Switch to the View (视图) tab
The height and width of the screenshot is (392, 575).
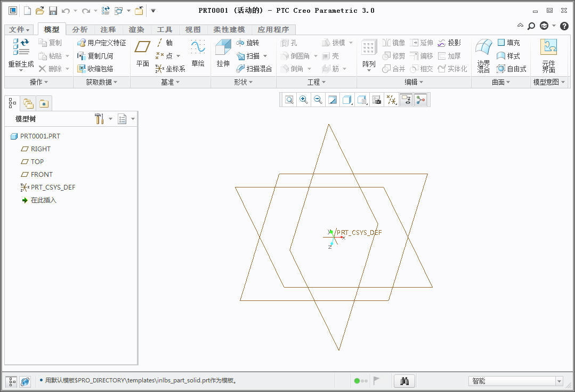coord(193,30)
